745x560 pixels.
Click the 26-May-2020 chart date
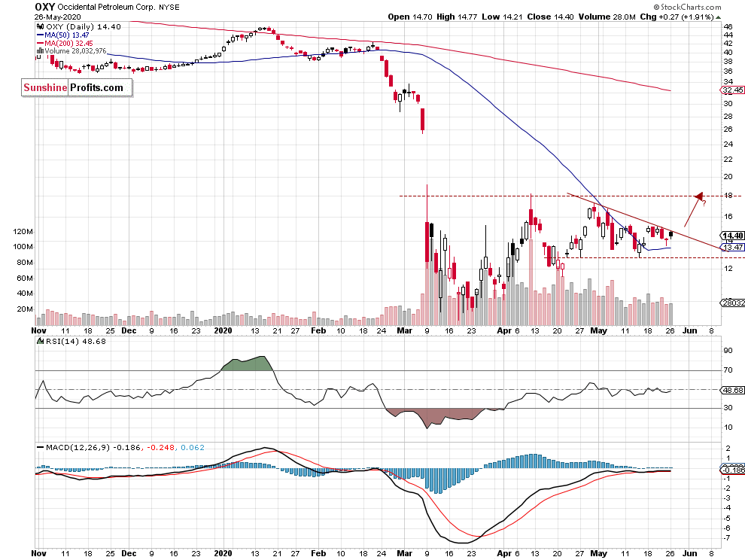57,17
